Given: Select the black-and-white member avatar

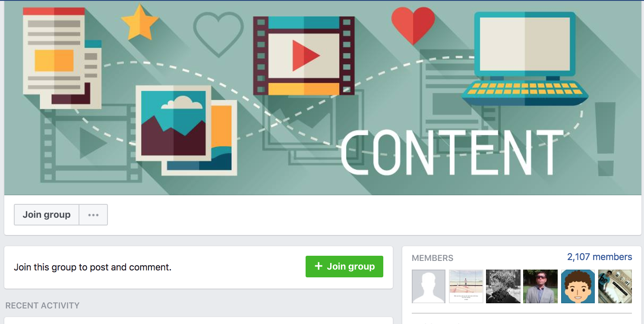Looking at the screenshot, I should (x=503, y=286).
